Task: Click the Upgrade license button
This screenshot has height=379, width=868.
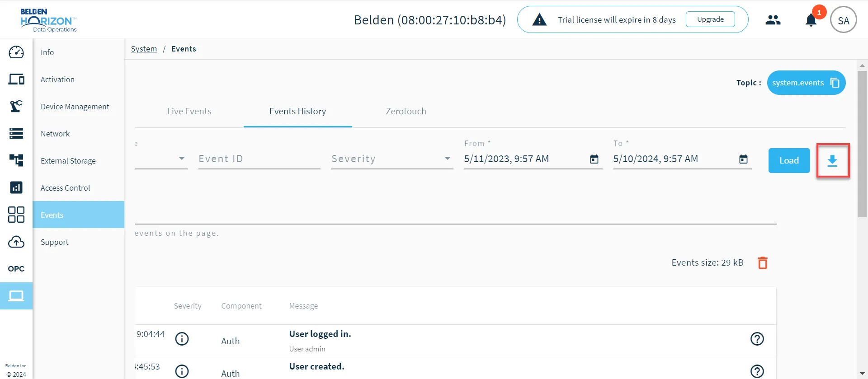Action: pyautogui.click(x=710, y=19)
